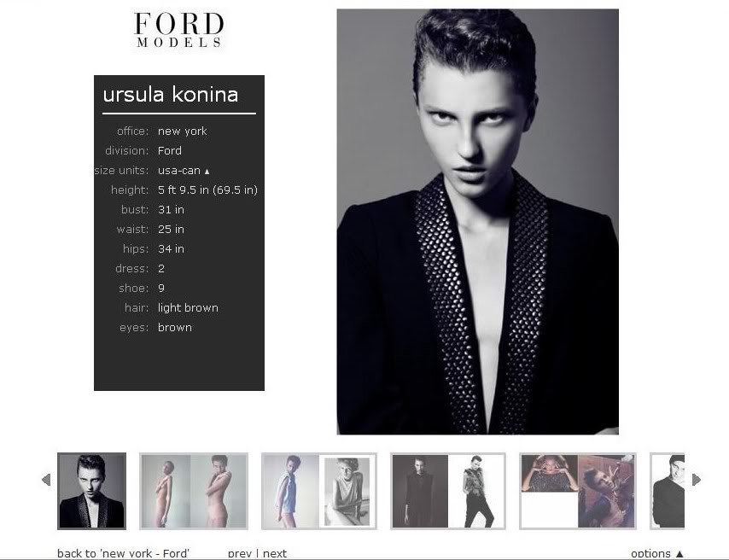729x560 pixels.
Task: Click the Ford division value
Action: click(x=170, y=151)
